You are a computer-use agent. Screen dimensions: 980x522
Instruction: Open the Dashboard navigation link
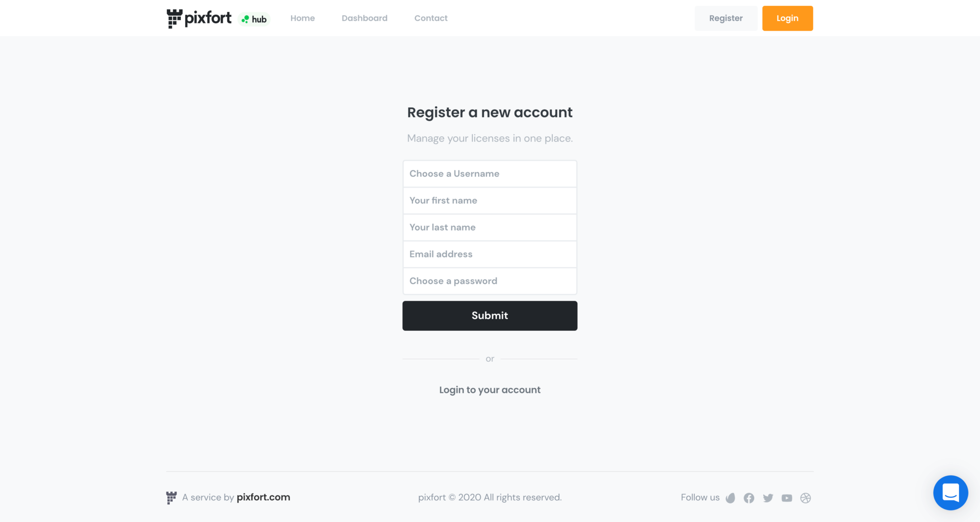364,18
